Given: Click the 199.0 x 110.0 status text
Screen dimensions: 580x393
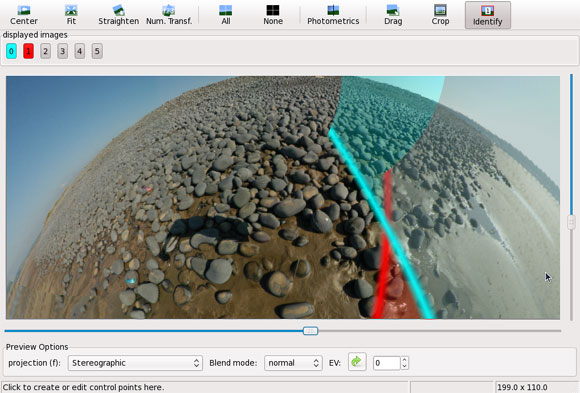Looking at the screenshot, I should [x=522, y=387].
